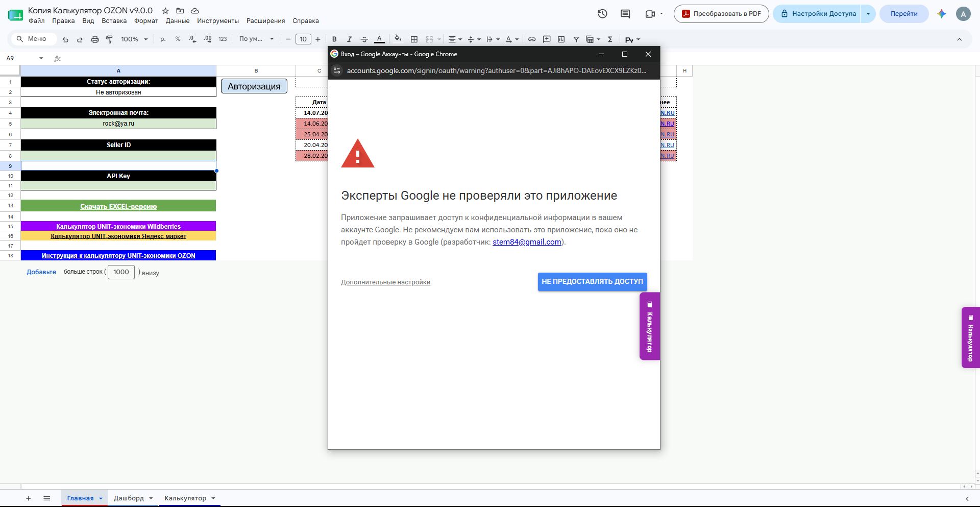Toggle bold formatting
Viewport: 980px width, 507px height.
[334, 39]
